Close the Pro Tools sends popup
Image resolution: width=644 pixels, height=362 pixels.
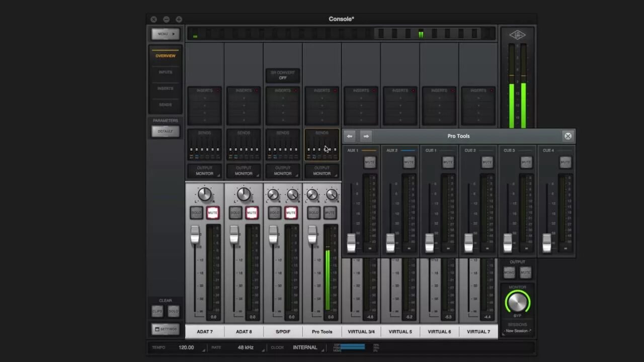(x=568, y=136)
